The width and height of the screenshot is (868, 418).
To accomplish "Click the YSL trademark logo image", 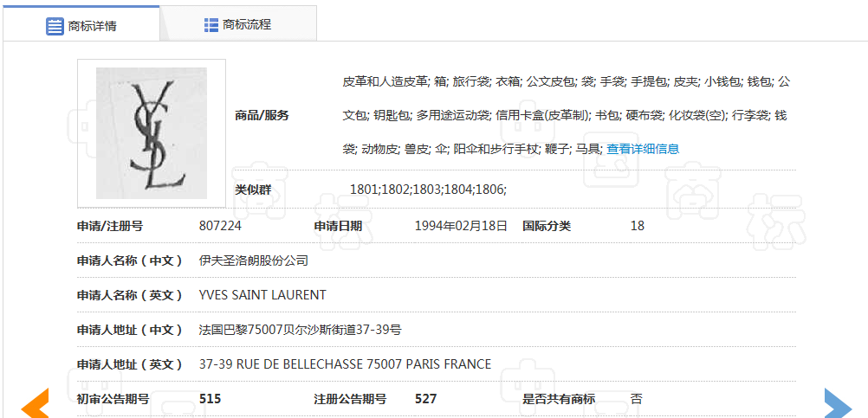I will click(152, 133).
